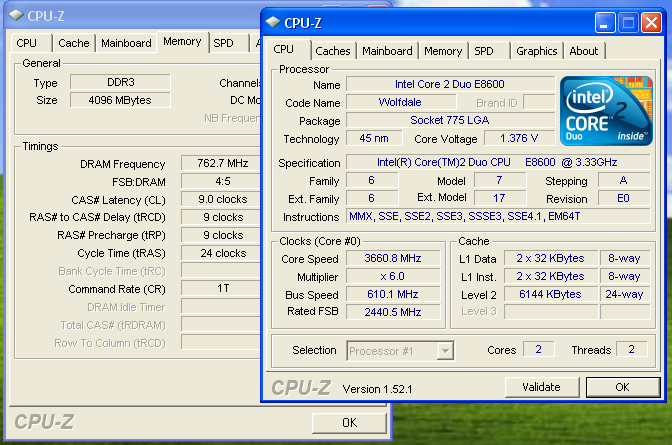Screen dimensions: 672x445
Task: Click the CPU-Z icon in the background window title bar
Action: (x=16, y=15)
